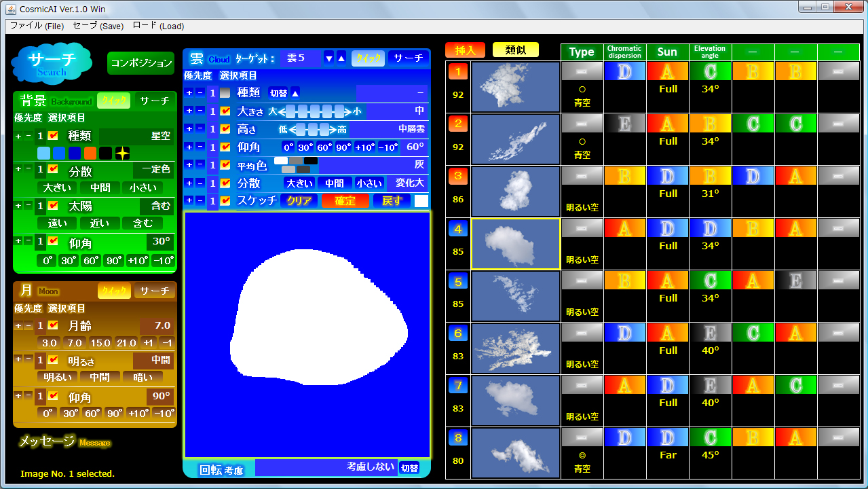The width and height of the screenshot is (868, 489).
Task: Click cloud target up arrow
Action: coord(341,58)
